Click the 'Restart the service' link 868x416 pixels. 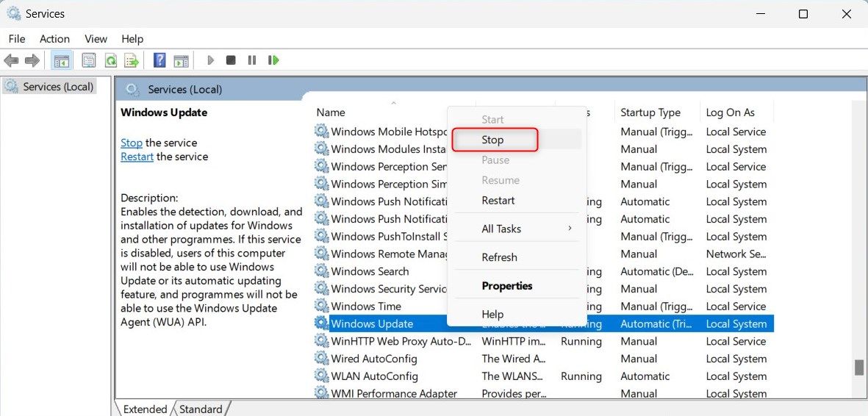[x=137, y=157]
